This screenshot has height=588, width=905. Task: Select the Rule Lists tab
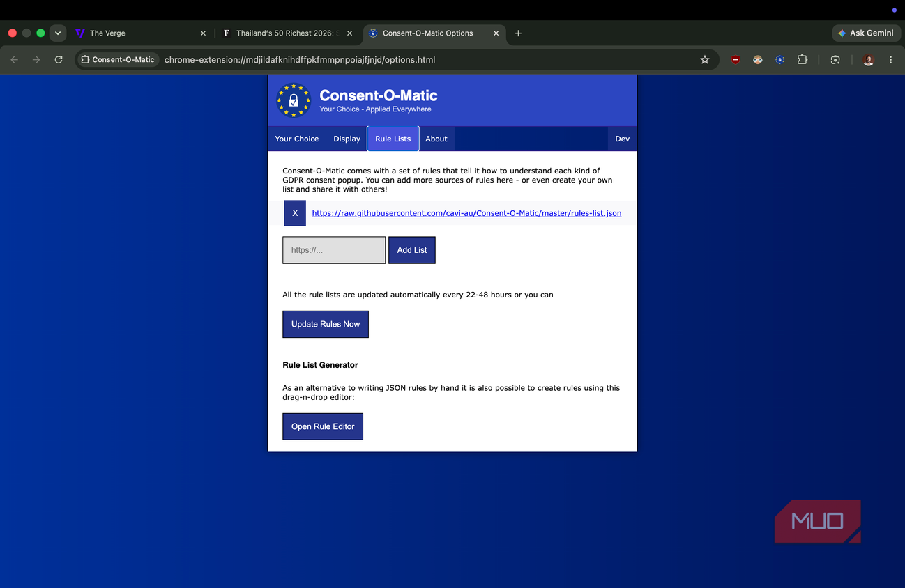[393, 139]
